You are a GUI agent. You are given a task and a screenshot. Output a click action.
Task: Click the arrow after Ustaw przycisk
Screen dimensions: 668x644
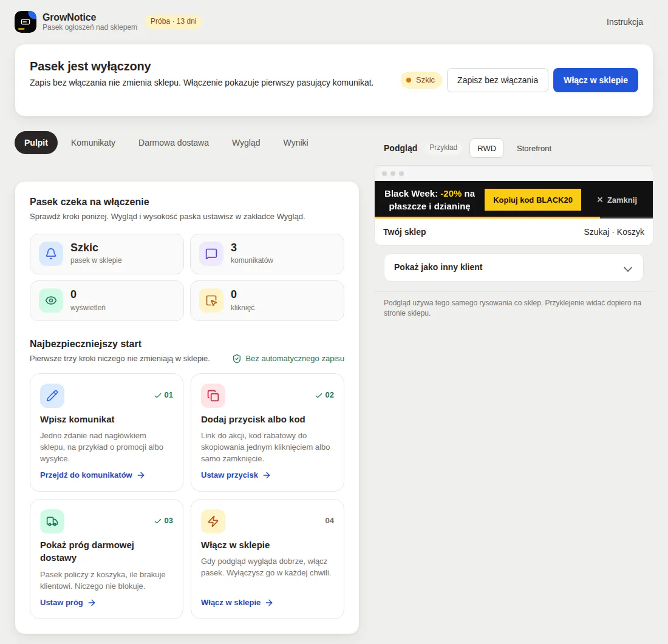tap(267, 475)
